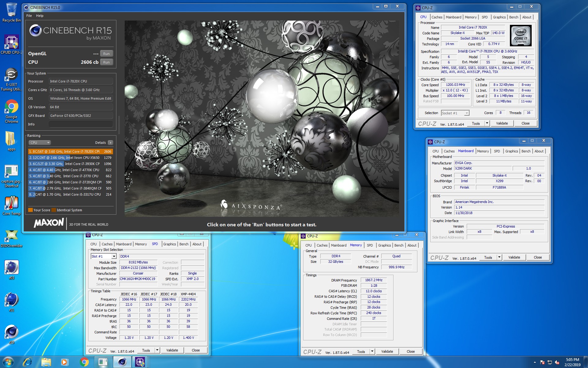Click the Windows Start orb
The width and height of the screenshot is (588, 368).
(8, 362)
